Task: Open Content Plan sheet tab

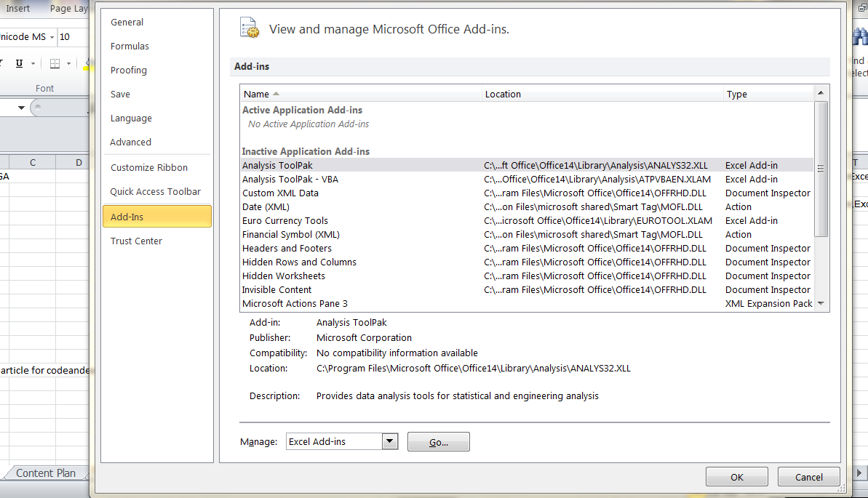Action: (x=45, y=473)
